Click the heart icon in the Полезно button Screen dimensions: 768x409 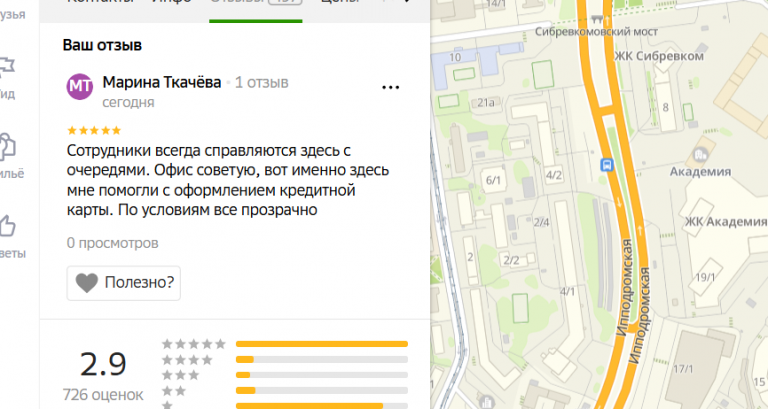click(87, 283)
